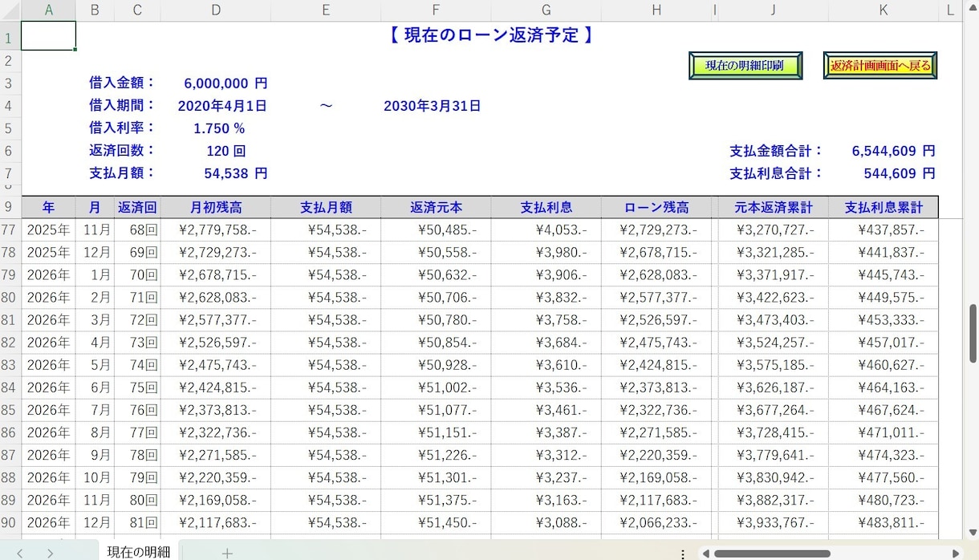Go to previous sheet using left arrow
Viewport: 979px width, 560px height.
point(20,553)
